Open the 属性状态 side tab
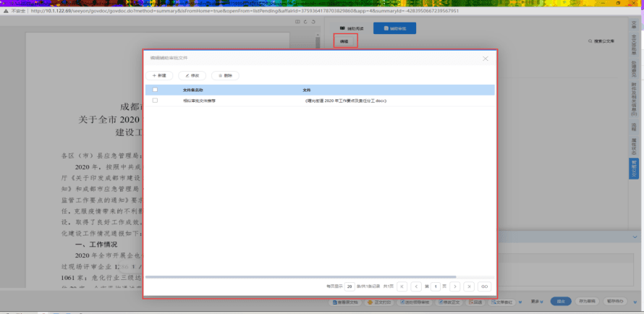Screen dimensions: 644x314 tap(634, 147)
